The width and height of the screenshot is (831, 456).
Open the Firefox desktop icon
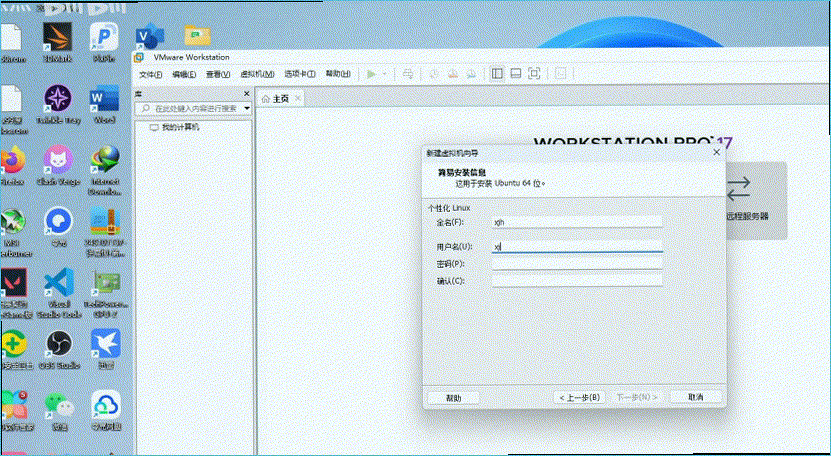13,165
